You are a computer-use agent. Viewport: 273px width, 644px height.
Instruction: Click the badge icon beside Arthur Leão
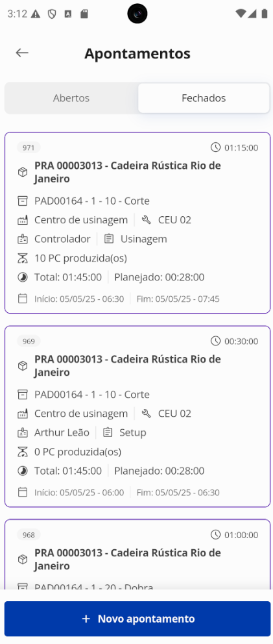click(x=23, y=432)
